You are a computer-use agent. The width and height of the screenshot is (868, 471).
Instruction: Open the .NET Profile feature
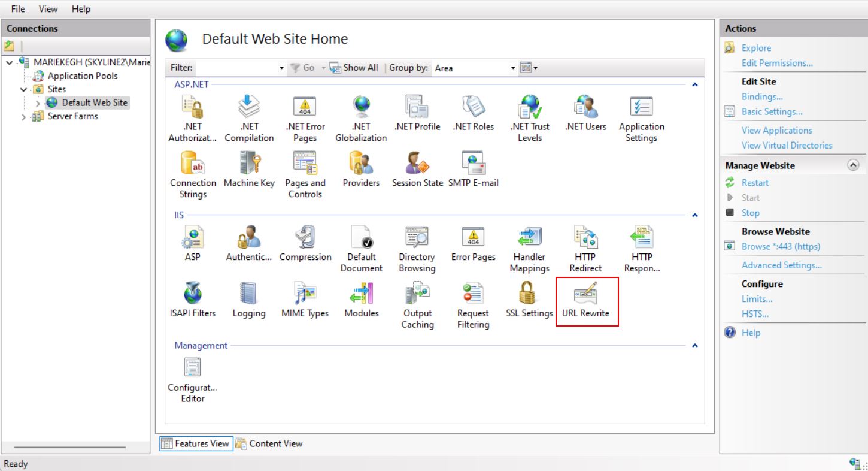pyautogui.click(x=417, y=114)
